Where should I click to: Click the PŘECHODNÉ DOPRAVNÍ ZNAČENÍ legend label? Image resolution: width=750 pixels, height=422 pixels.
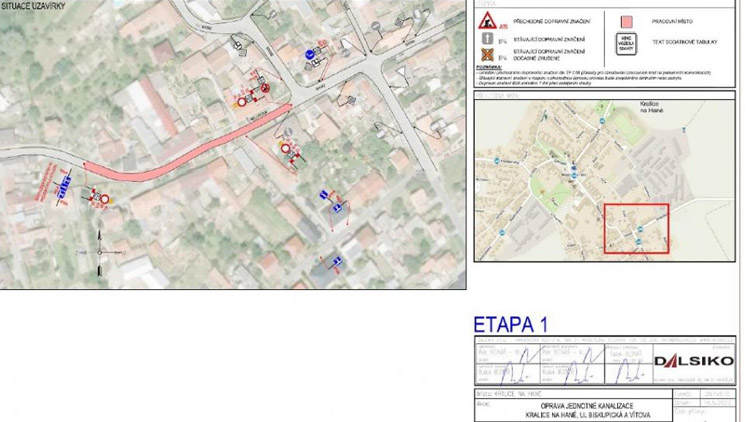550,19
